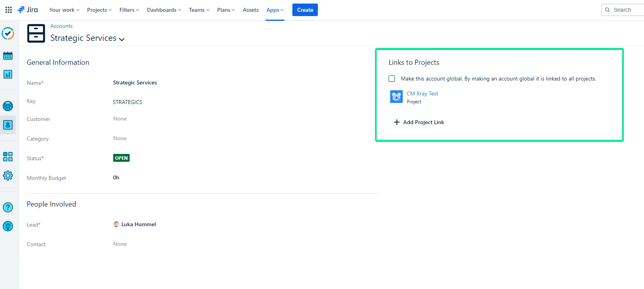
Task: Open the Tempo logo icon in sidebar
Action: pyautogui.click(x=8, y=34)
